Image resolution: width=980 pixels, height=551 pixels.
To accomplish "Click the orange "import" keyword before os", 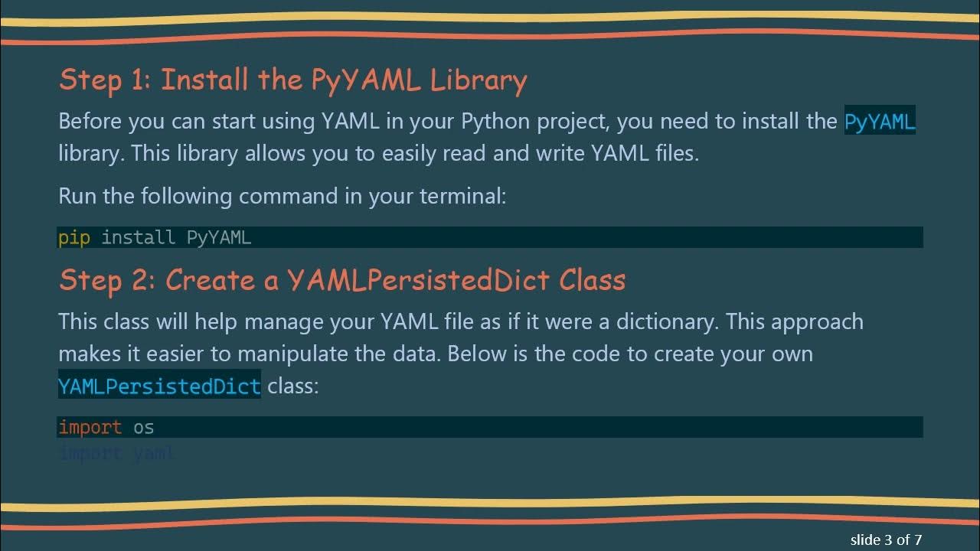I will 90,427.
